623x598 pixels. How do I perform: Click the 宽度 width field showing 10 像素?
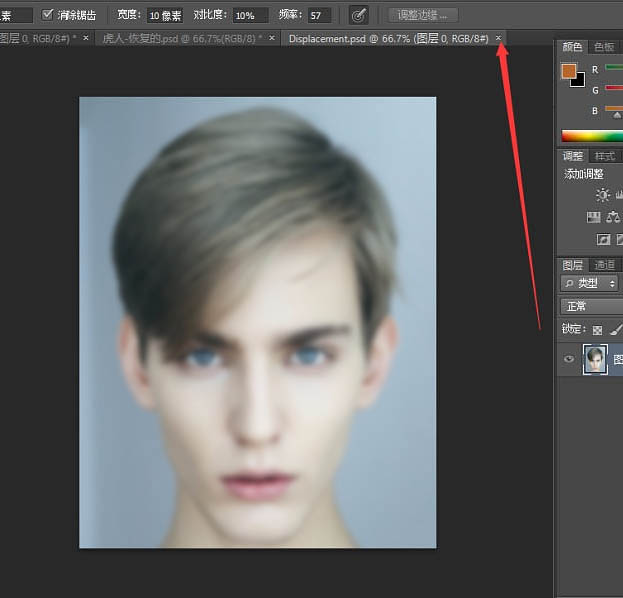pyautogui.click(x=165, y=16)
